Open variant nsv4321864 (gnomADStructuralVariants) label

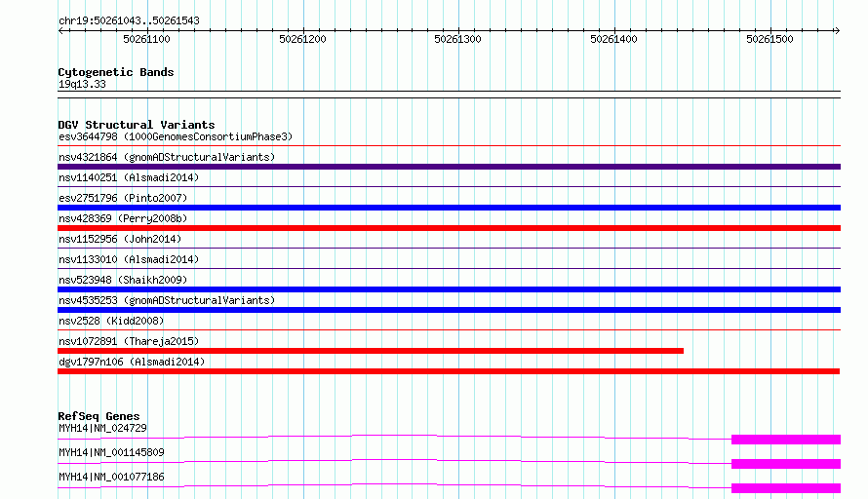(167, 157)
